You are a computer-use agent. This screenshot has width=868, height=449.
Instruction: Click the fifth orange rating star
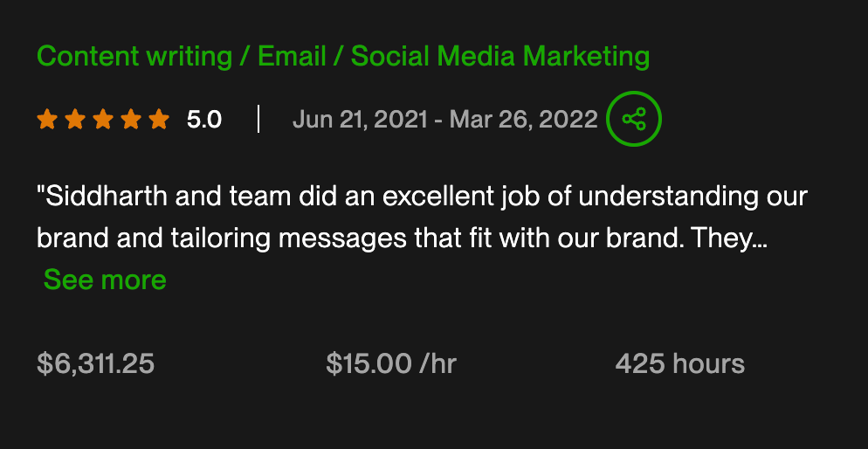[x=159, y=119]
